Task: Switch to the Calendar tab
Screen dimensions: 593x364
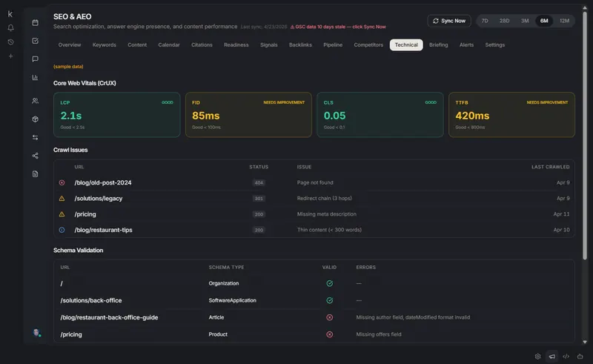Action: (169, 44)
